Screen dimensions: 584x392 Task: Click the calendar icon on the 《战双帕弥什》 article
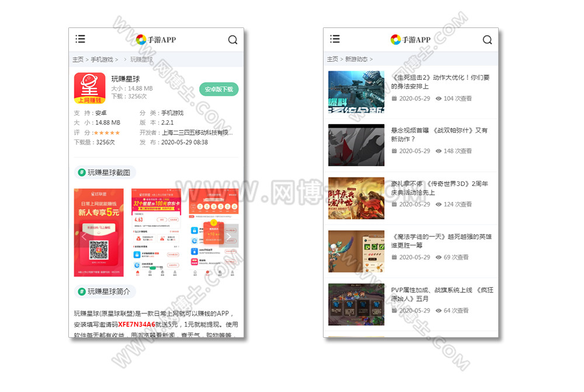coord(394,151)
